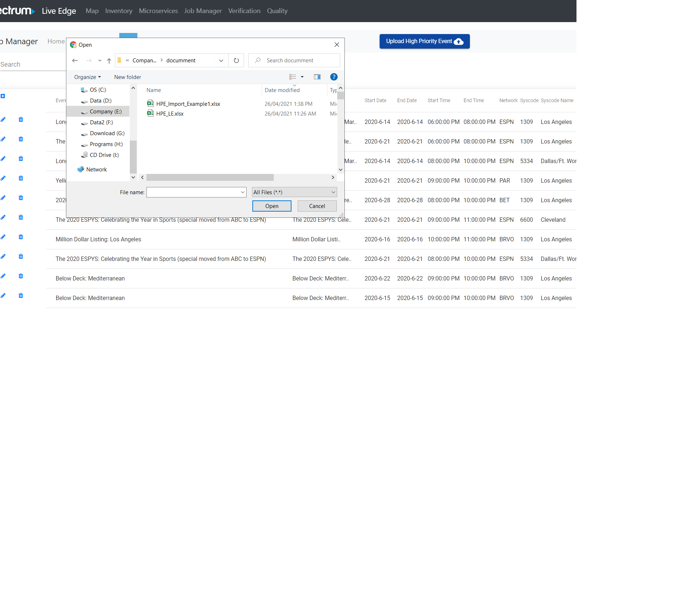Open the Quality menu

pos(277,11)
